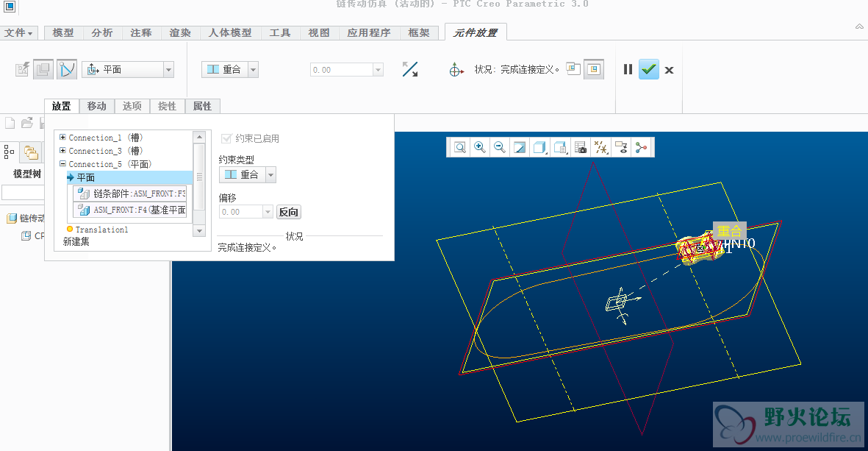Click 新建集 to add a set
868x451 pixels.
click(76, 241)
